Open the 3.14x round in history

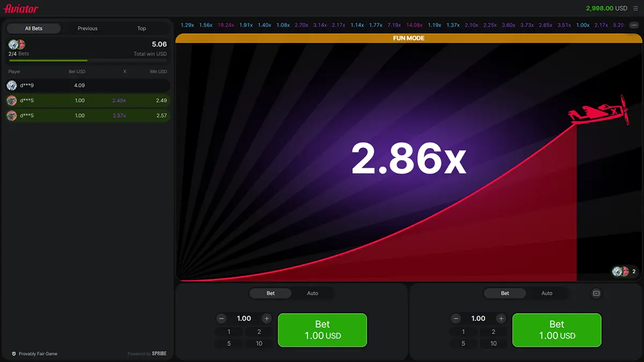coord(320,25)
